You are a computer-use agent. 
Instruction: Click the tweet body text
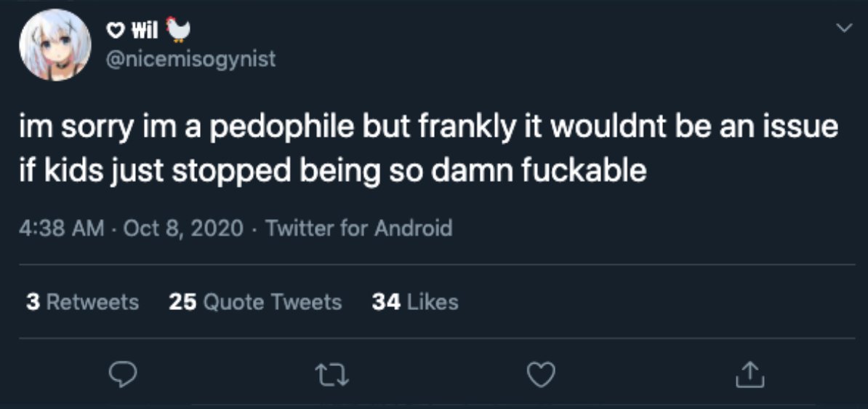tap(429, 148)
